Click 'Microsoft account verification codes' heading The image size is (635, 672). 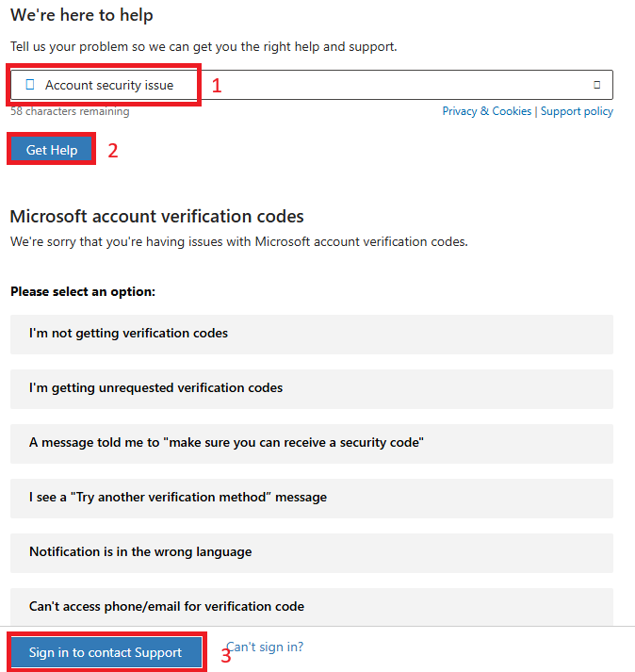pyautogui.click(x=156, y=217)
